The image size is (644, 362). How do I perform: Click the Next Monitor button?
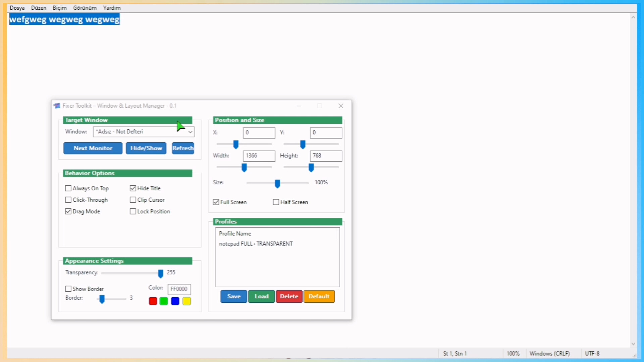(93, 148)
